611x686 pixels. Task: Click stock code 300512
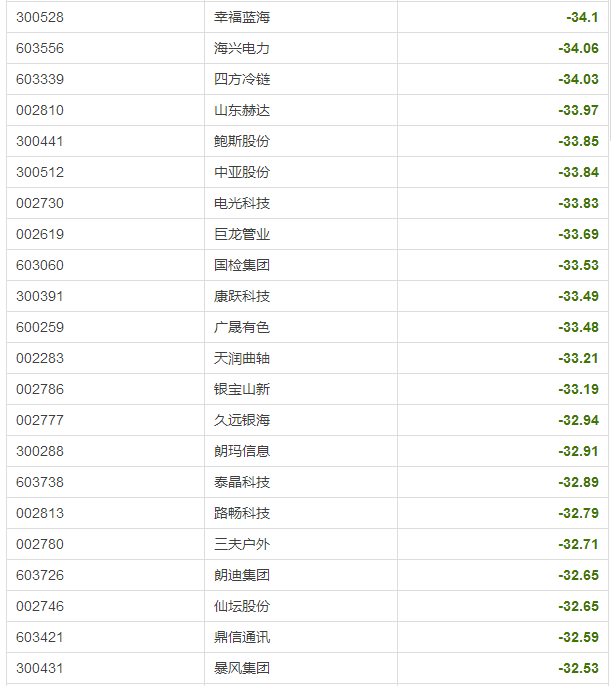pos(40,172)
